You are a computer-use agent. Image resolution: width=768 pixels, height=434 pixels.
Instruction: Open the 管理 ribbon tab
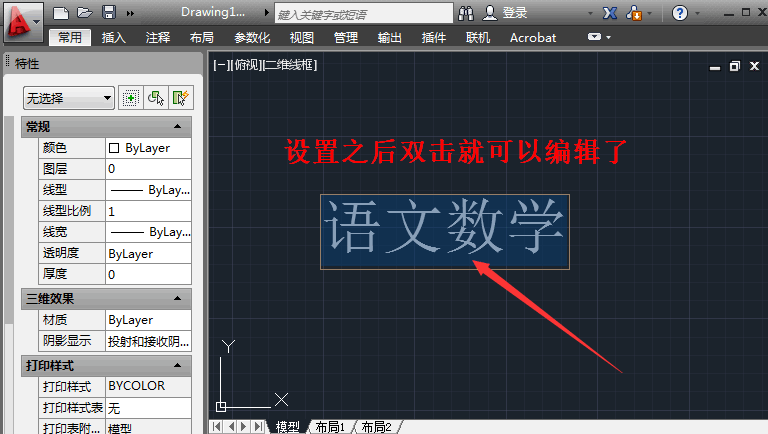[346, 37]
